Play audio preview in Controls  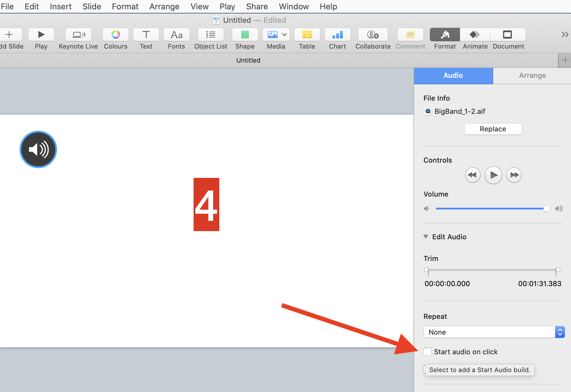pyautogui.click(x=493, y=175)
